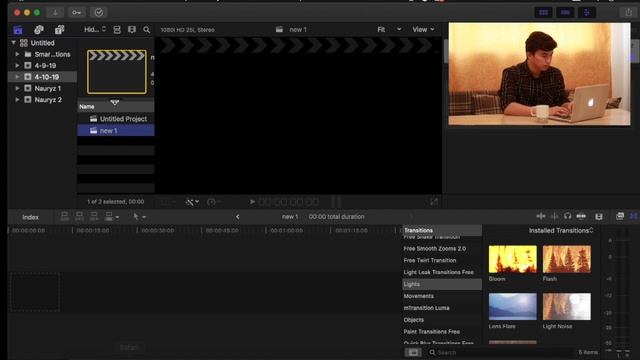Screen dimensions: 640x360
Task: Expand the Nauryz 1 event
Action: click(x=17, y=88)
